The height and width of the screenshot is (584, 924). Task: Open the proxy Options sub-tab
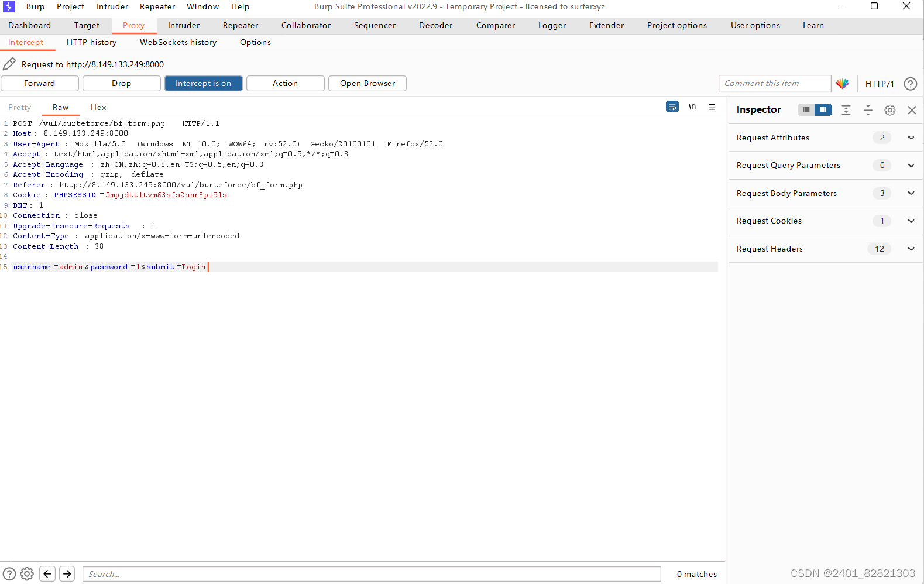click(x=256, y=42)
